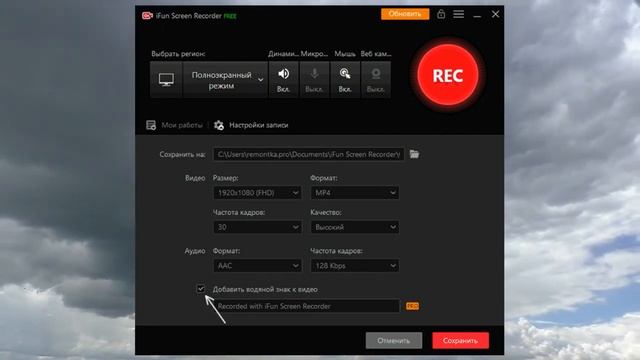Click the save path input field

[309, 154]
